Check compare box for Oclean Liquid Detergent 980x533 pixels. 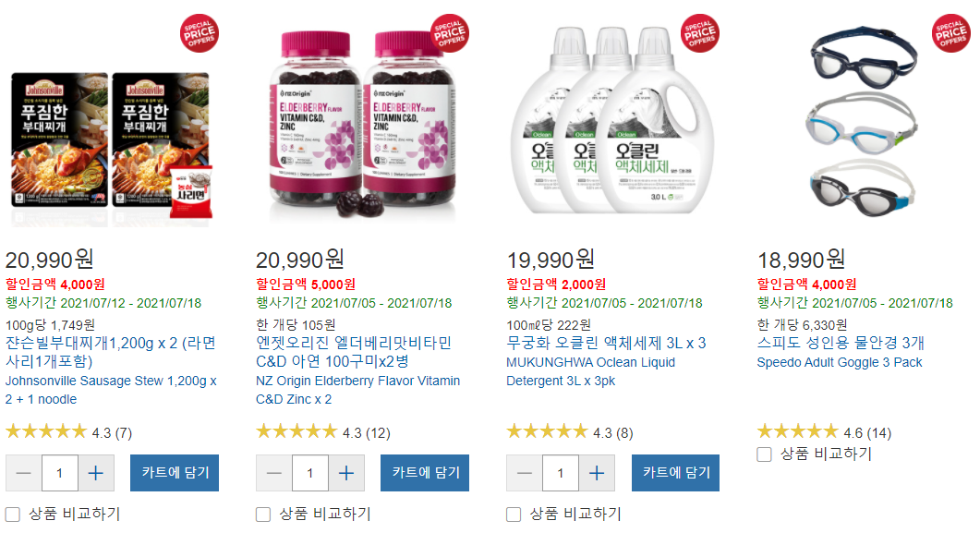[x=514, y=515]
